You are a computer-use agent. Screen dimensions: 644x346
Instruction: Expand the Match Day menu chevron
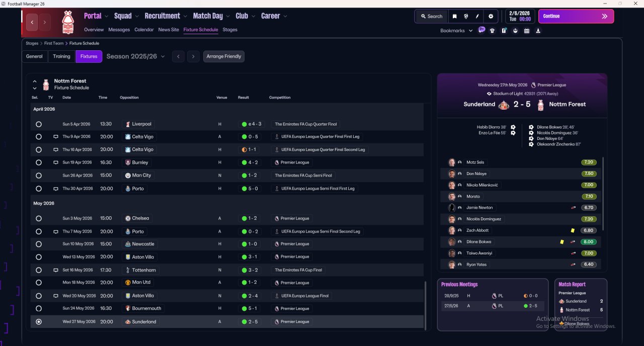point(228,16)
